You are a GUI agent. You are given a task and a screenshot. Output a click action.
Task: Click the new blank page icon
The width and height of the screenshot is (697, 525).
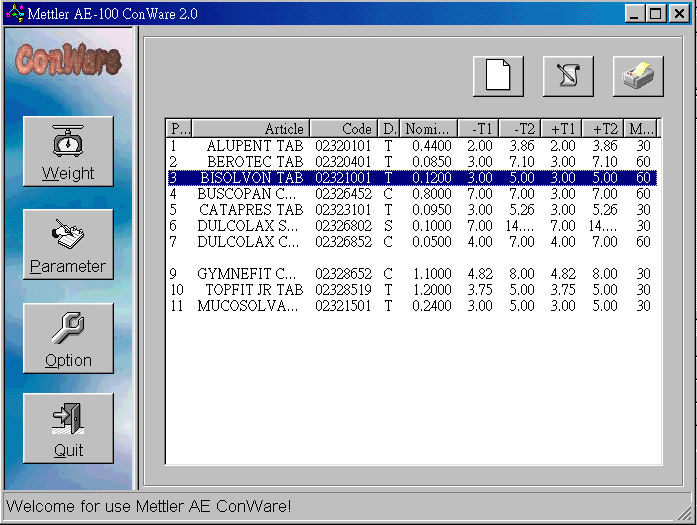[498, 76]
